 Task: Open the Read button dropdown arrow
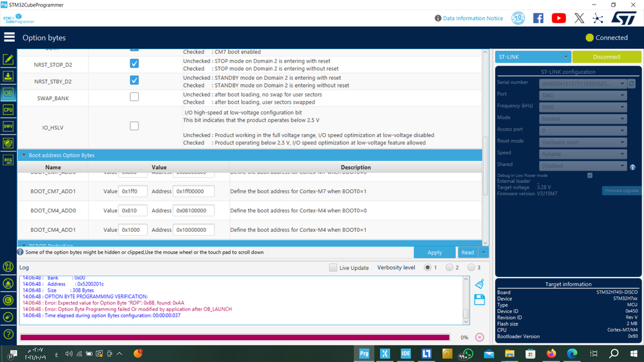point(483,252)
